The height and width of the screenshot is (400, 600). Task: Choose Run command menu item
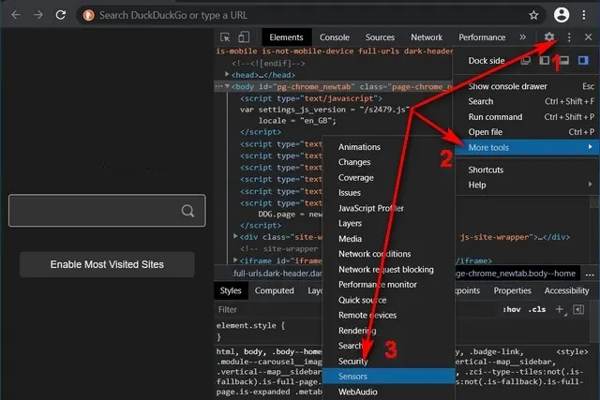coord(527,117)
